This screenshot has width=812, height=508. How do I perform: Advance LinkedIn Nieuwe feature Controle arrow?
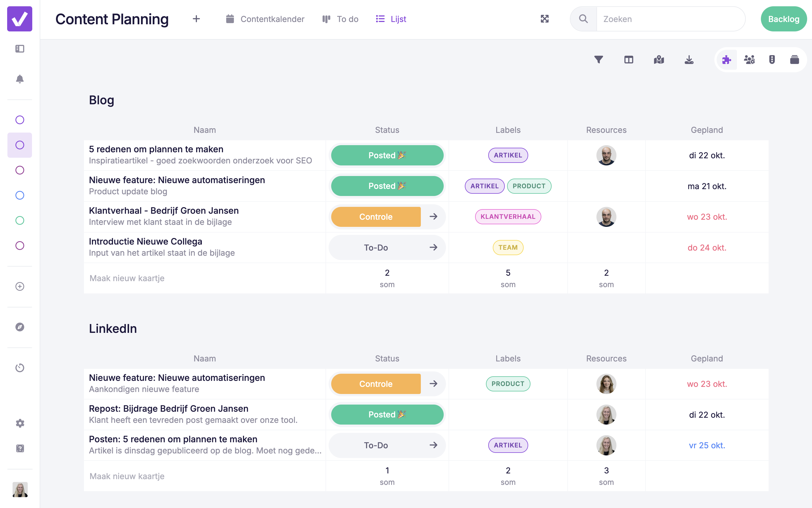433,384
